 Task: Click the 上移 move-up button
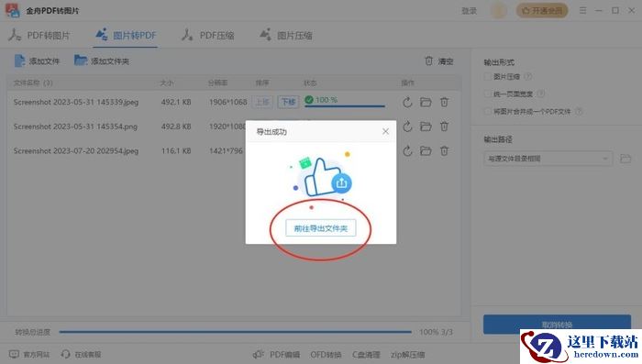coord(262,102)
